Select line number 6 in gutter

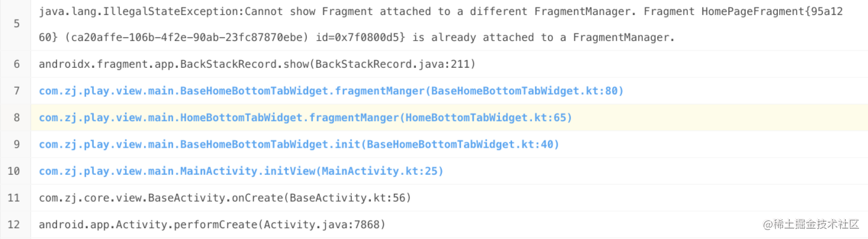16,64
